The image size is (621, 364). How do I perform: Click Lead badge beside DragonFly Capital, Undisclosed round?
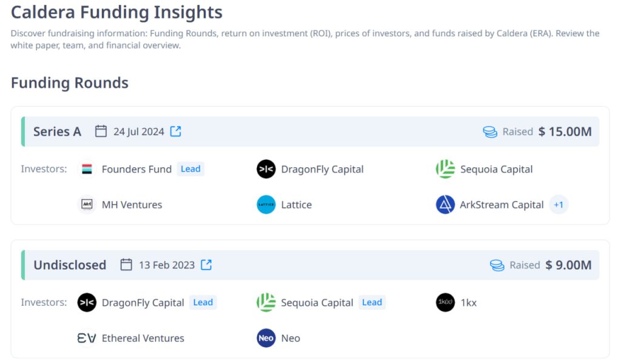tap(203, 302)
